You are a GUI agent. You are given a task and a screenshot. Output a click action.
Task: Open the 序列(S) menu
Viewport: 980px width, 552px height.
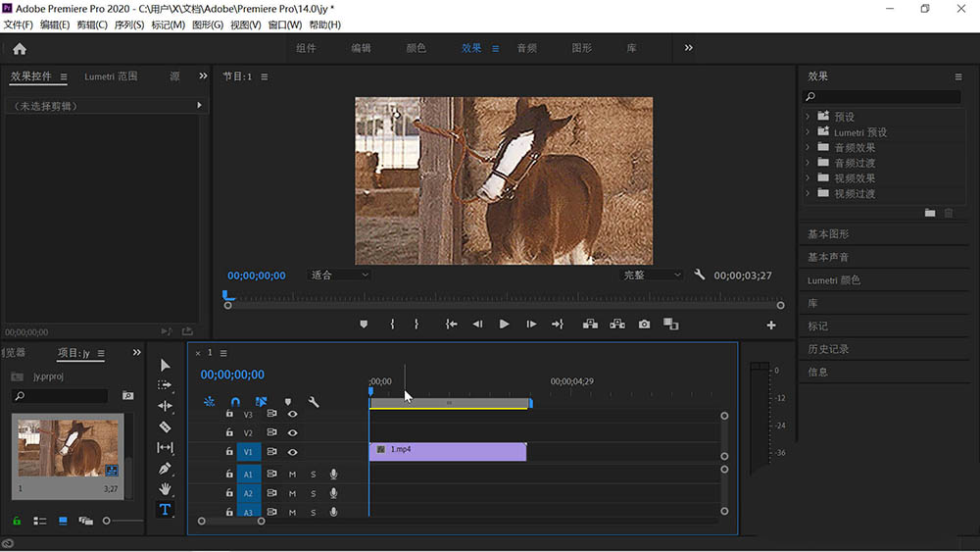129,25
